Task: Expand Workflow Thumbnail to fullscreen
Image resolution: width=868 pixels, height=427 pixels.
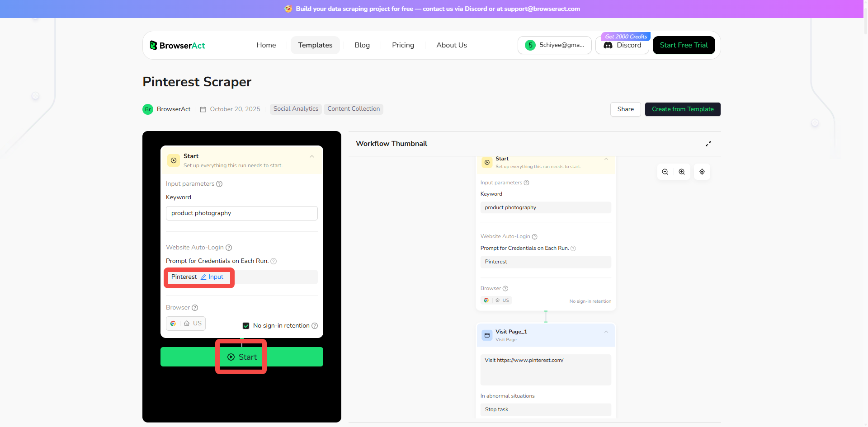Action: click(708, 143)
